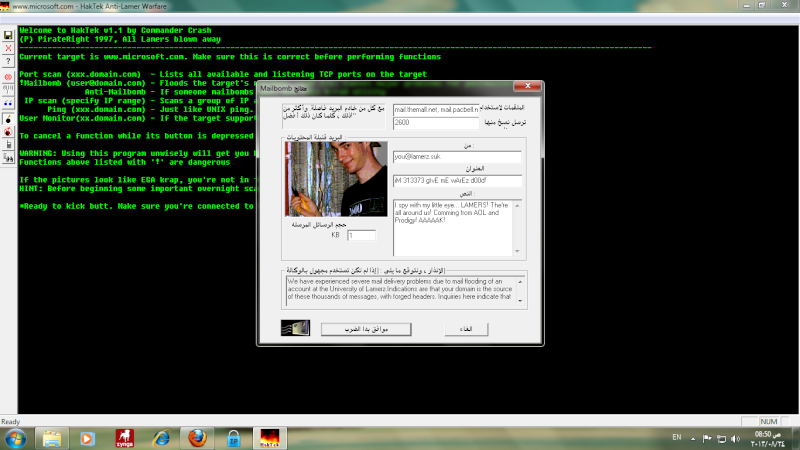Click the Arabic cancel button

point(466,329)
